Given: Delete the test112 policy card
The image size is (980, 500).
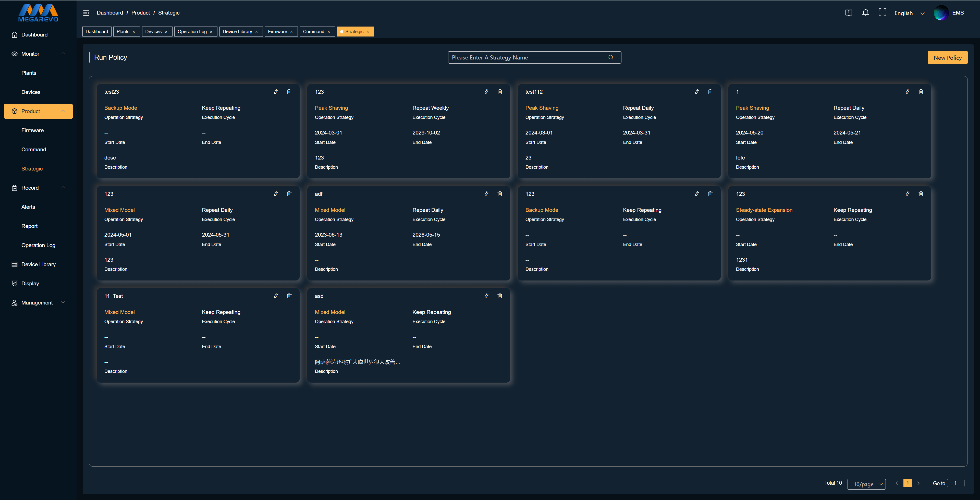Looking at the screenshot, I should point(710,92).
